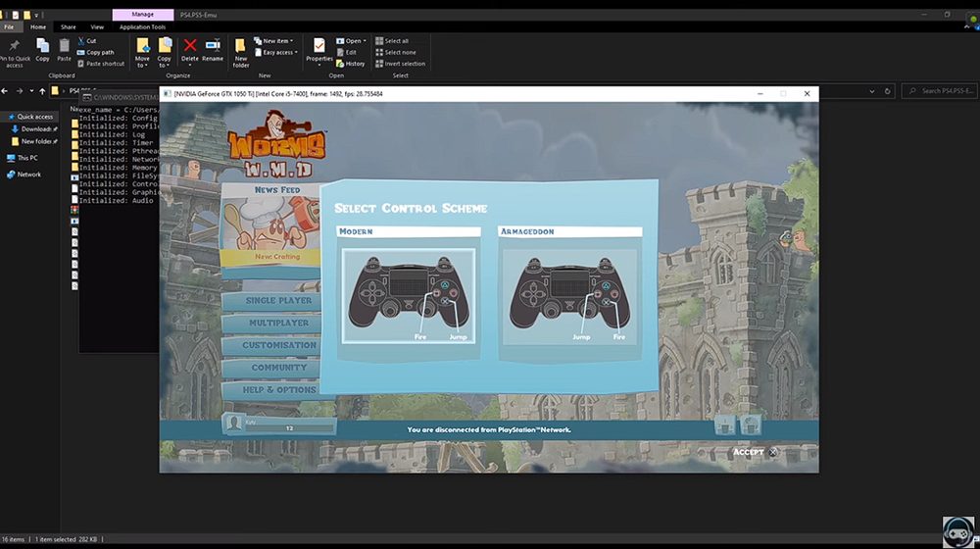Viewport: 980px width, 549px height.
Task: Switch to the View ribbon tab
Action: [97, 26]
